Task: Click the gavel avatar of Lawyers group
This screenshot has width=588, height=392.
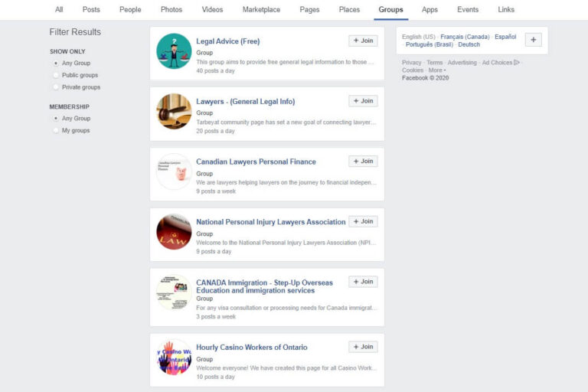Action: 174,112
